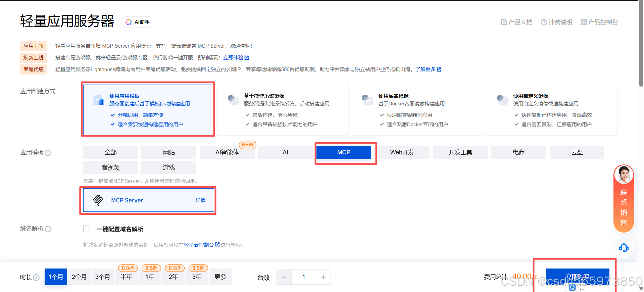Switch to AI template tab
Viewport: 644px width, 292px height.
[285, 152]
